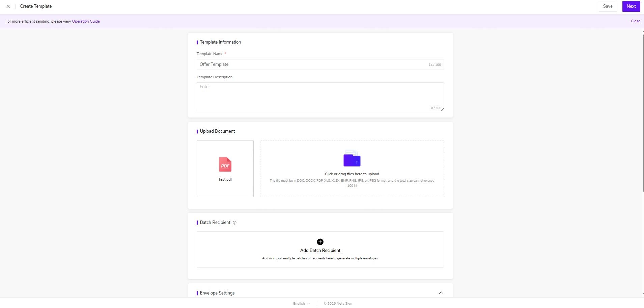Click the purple upload folder icon

352,158
